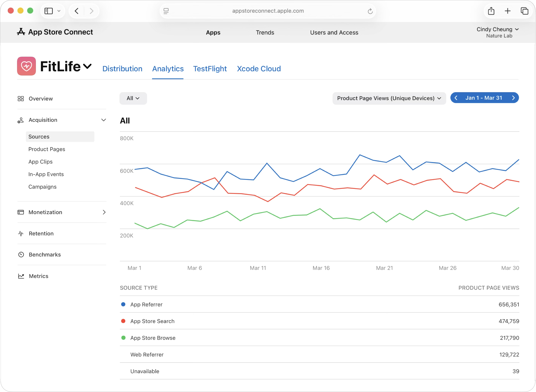Toggle the Safari sidebar icon
536x392 pixels.
coord(49,11)
